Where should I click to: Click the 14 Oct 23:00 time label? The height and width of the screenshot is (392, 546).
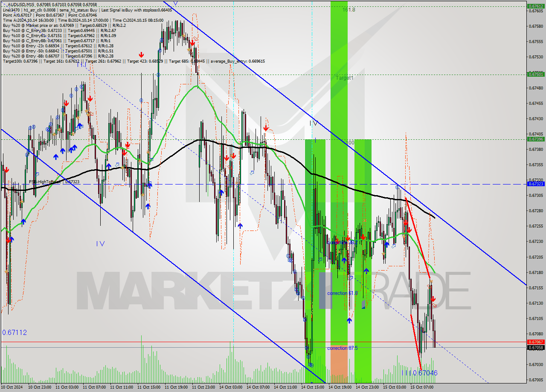366,387
